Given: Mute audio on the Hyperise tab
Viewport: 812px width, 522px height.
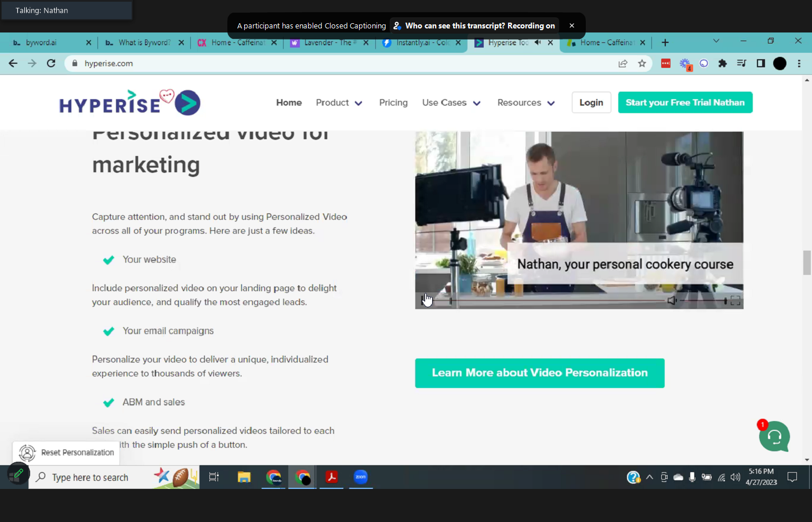Looking at the screenshot, I should (538, 42).
